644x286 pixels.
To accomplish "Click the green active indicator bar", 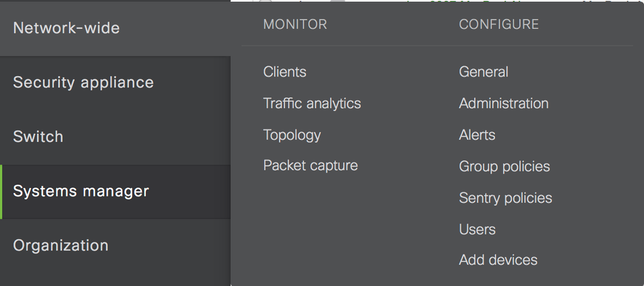I will (1, 191).
